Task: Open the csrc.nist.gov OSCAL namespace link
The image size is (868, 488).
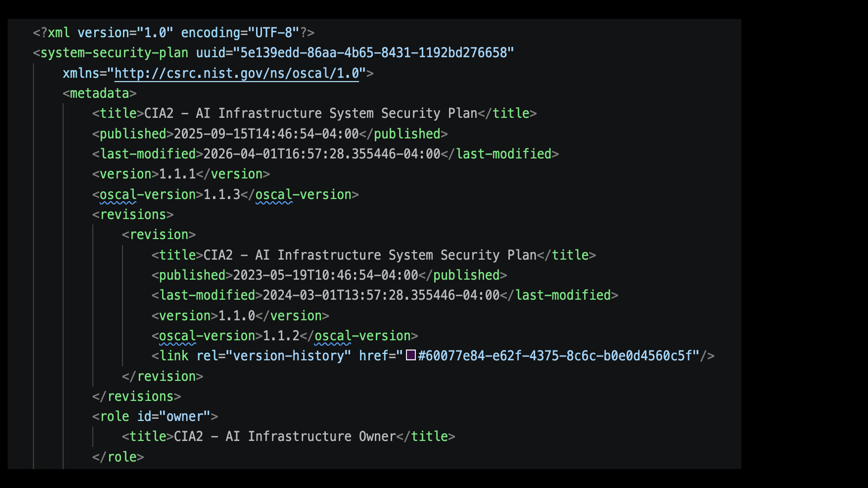Action: 236,73
